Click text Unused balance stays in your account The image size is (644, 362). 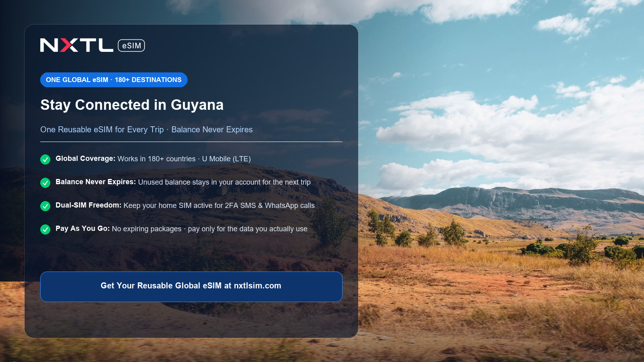pyautogui.click(x=199, y=182)
